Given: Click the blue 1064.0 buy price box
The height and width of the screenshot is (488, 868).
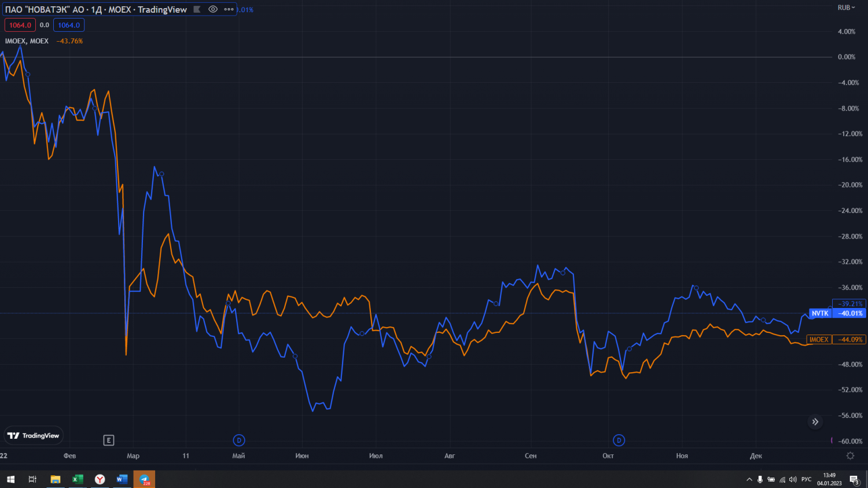Looking at the screenshot, I should (69, 25).
